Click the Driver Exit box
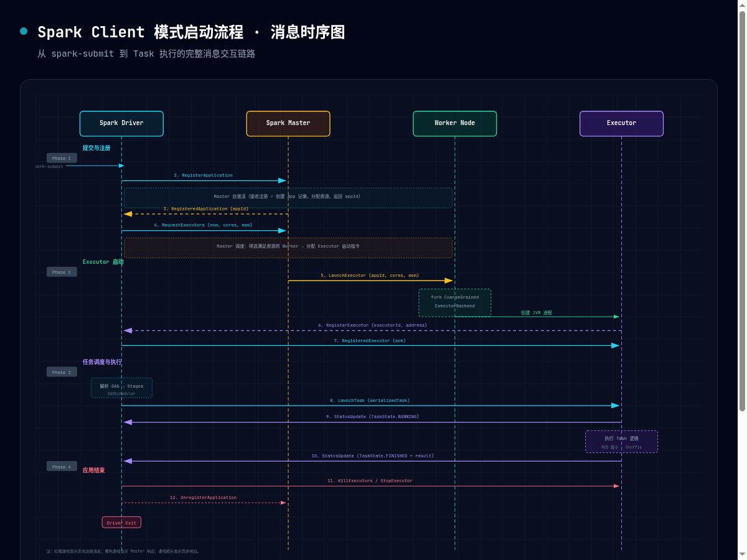 tap(121, 522)
